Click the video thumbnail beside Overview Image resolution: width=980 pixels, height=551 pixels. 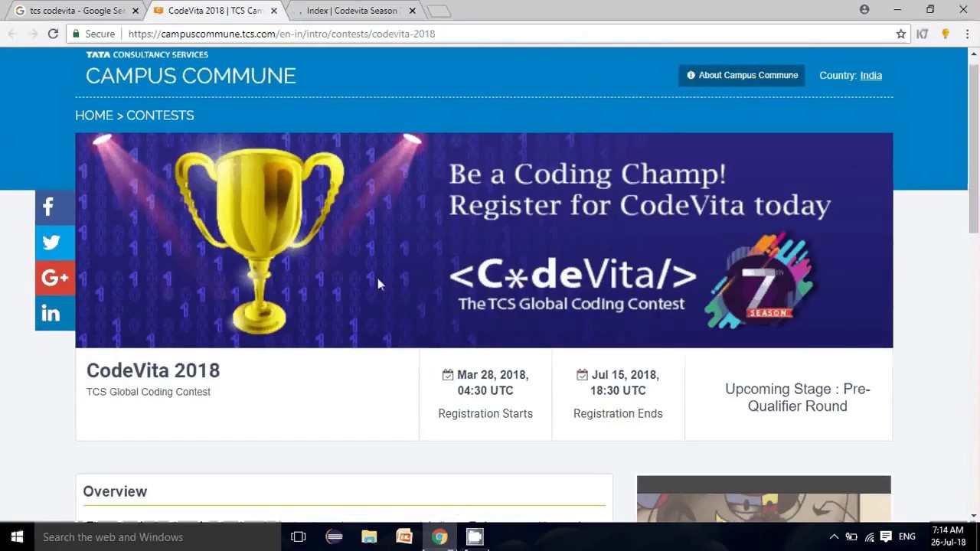764,499
